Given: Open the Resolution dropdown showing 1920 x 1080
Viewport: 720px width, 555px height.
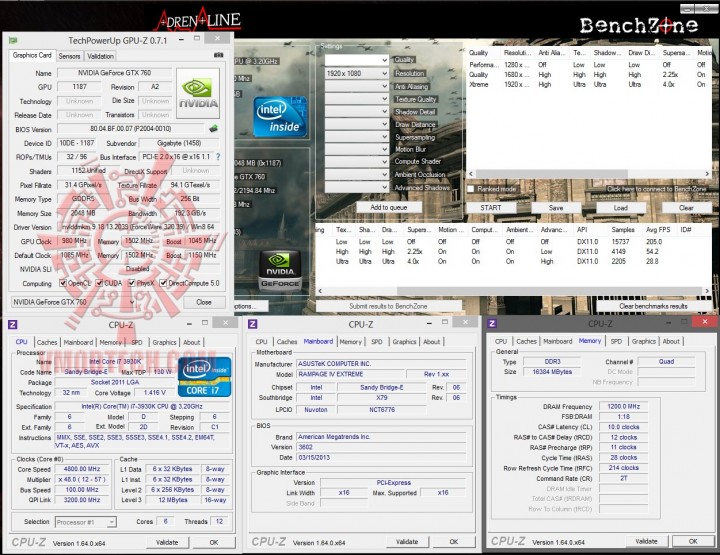Looking at the screenshot, I should pos(357,73).
